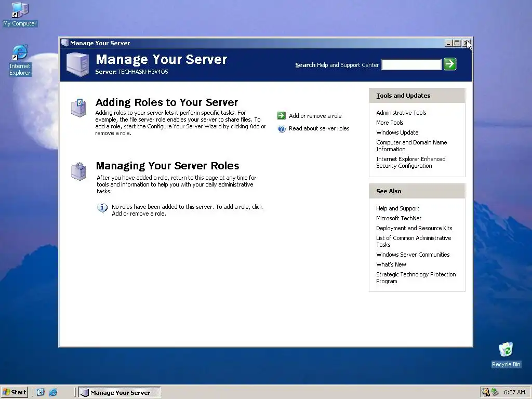Click the info icon next to No roles message
The width and height of the screenshot is (532, 399).
(x=102, y=208)
